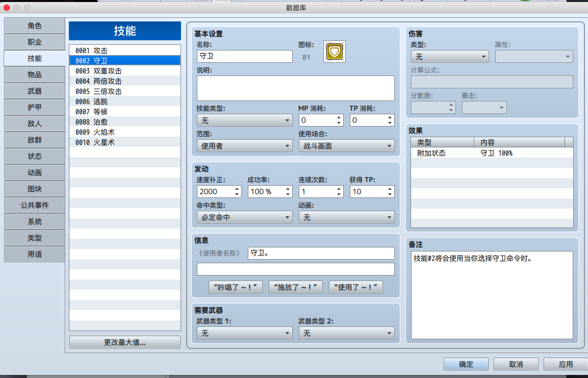Increase 速度补正 stepper value

[237, 189]
